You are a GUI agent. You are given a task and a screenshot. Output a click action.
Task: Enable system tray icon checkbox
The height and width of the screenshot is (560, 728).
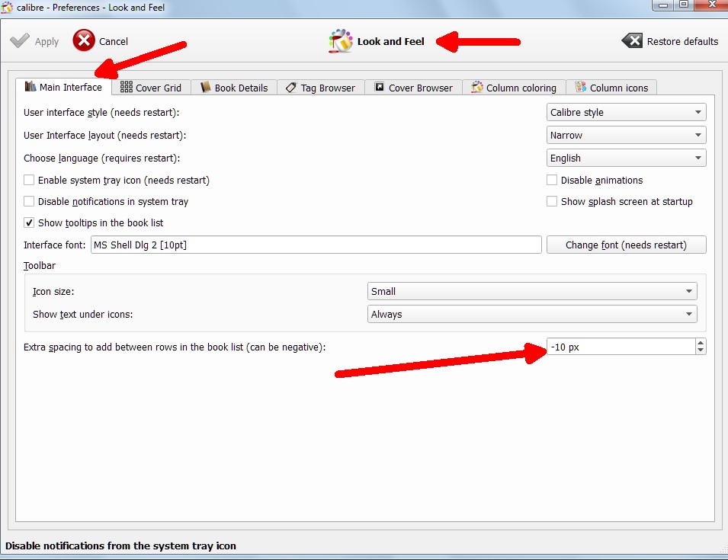click(29, 180)
